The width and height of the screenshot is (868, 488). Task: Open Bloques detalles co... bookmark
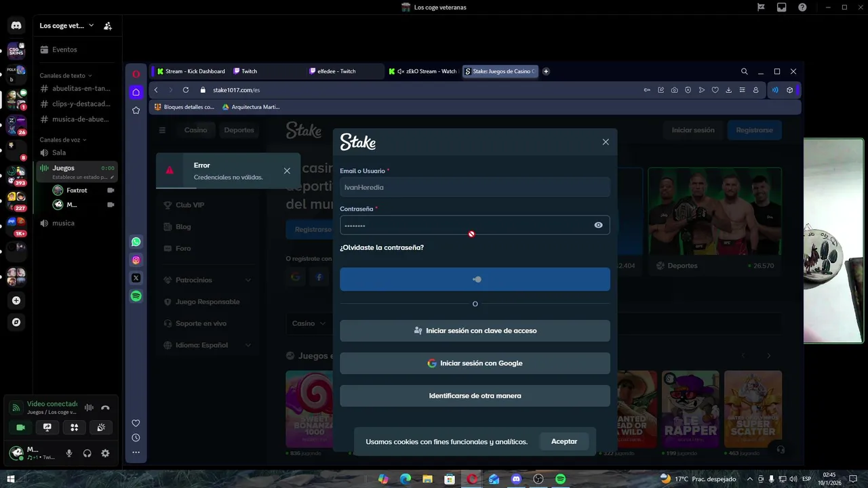click(184, 107)
